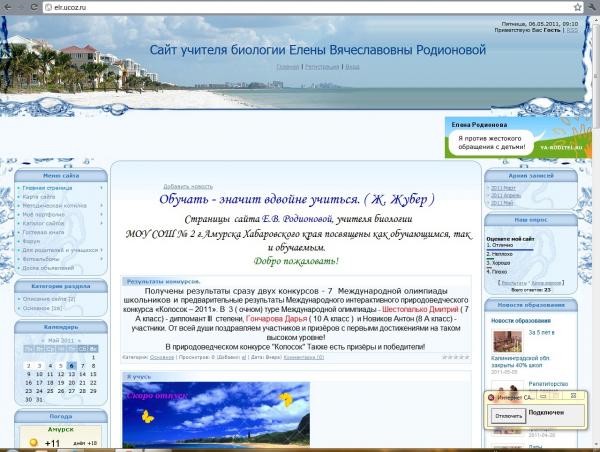Expand submenu arrow beside Фотоальбомы
This screenshot has width=600, height=452.
[x=101, y=259]
